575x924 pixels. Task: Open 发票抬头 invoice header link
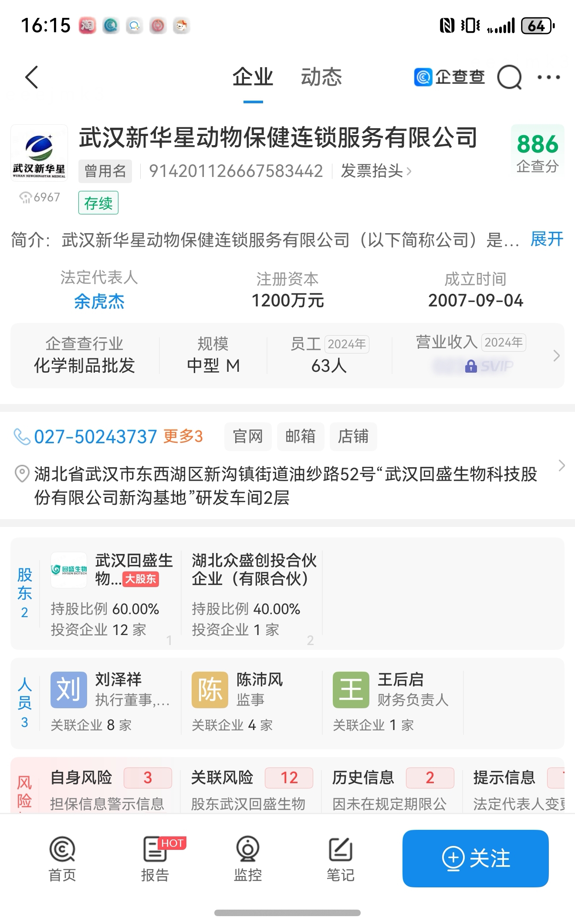coord(376,171)
